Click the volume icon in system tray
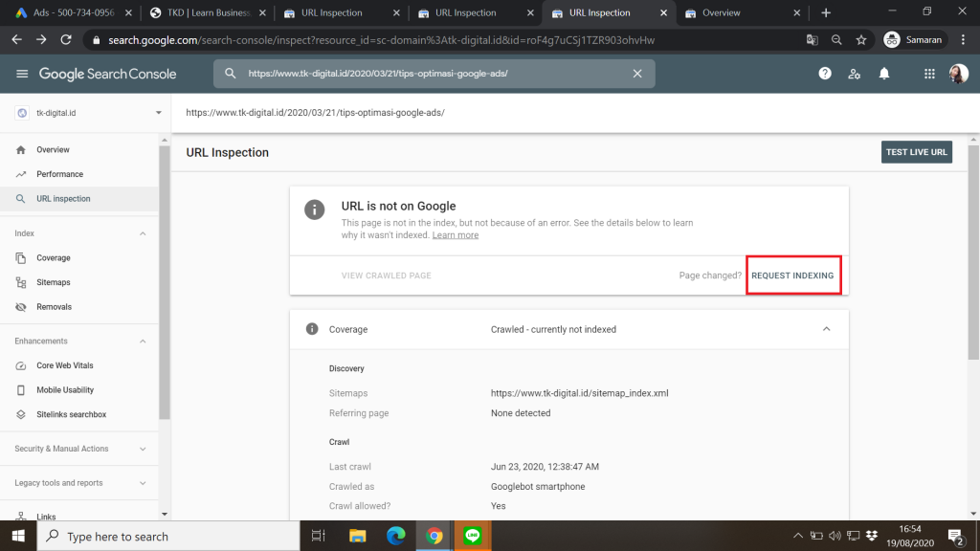Image resolution: width=980 pixels, height=551 pixels. coord(835,536)
